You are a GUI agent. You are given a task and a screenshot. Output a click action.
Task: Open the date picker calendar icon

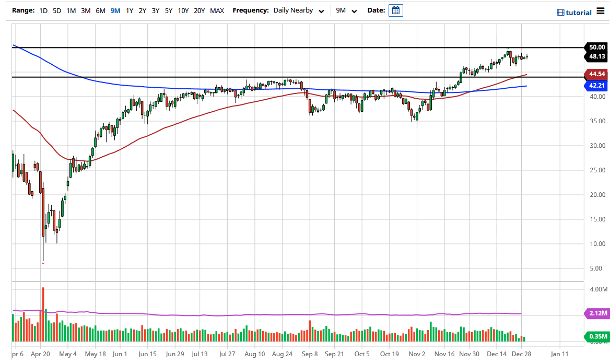[395, 10]
